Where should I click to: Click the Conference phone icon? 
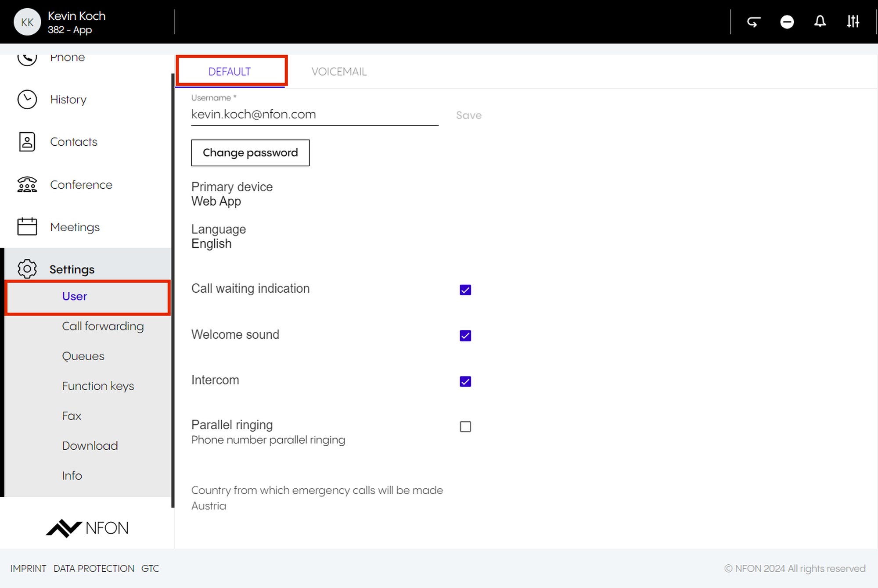tap(27, 185)
